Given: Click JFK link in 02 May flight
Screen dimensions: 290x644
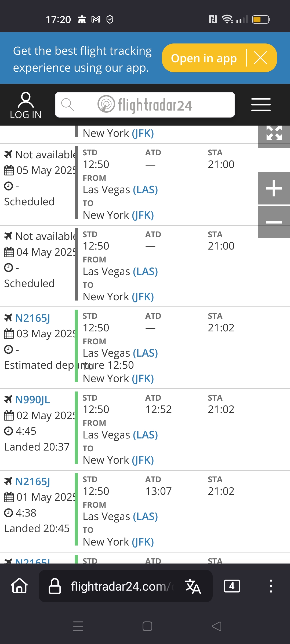Looking at the screenshot, I should click(143, 460).
